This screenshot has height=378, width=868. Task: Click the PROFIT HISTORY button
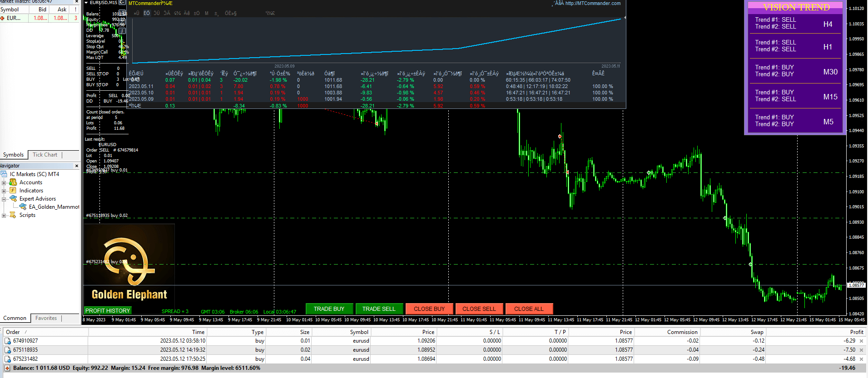tap(108, 311)
